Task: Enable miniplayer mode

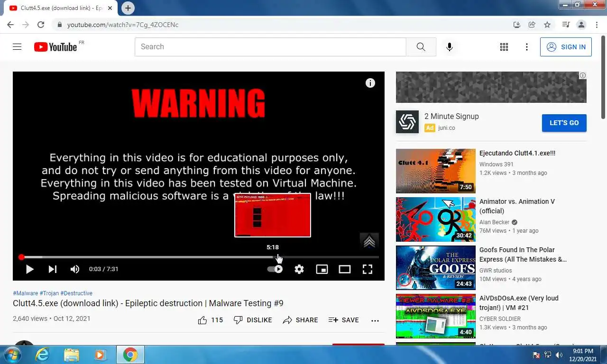Action: [322, 269]
